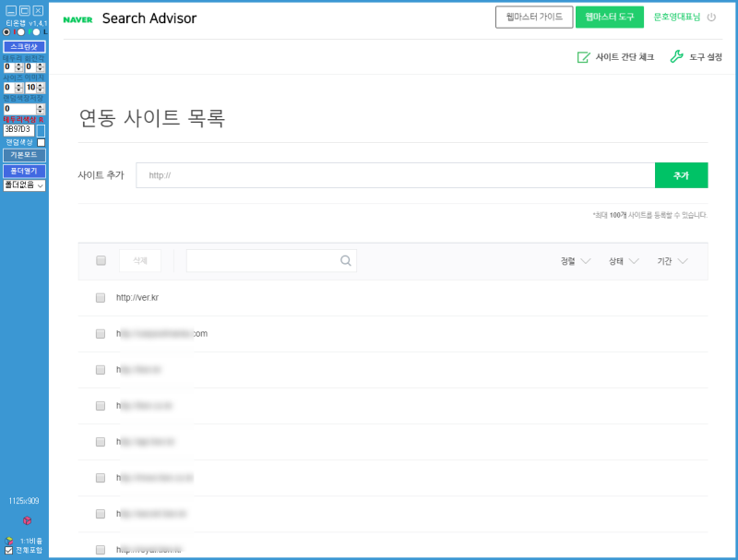The width and height of the screenshot is (738, 560).
Task: Check the box for the site ending in com
Action: pos(101,334)
